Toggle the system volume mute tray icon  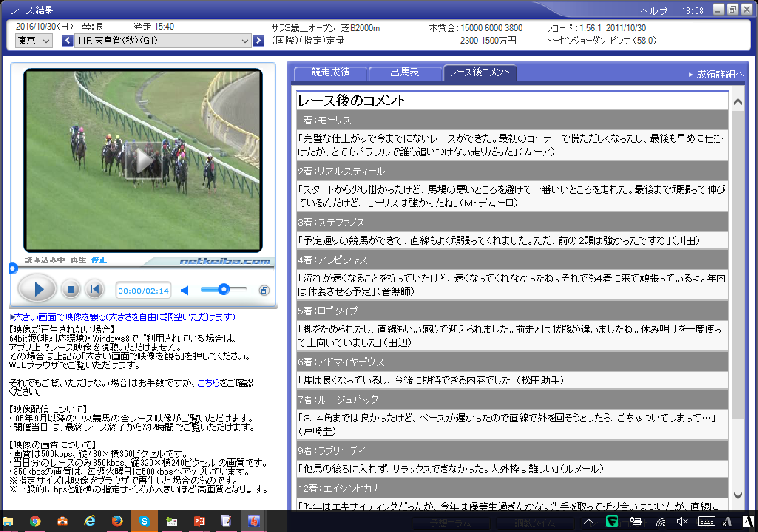click(x=682, y=522)
